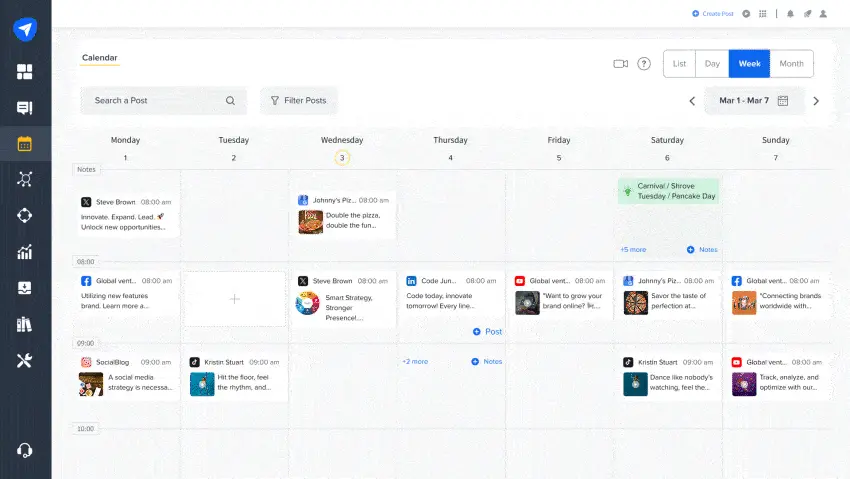Open the analytics chart icon in sidebar
The height and width of the screenshot is (479, 850).
(x=25, y=252)
